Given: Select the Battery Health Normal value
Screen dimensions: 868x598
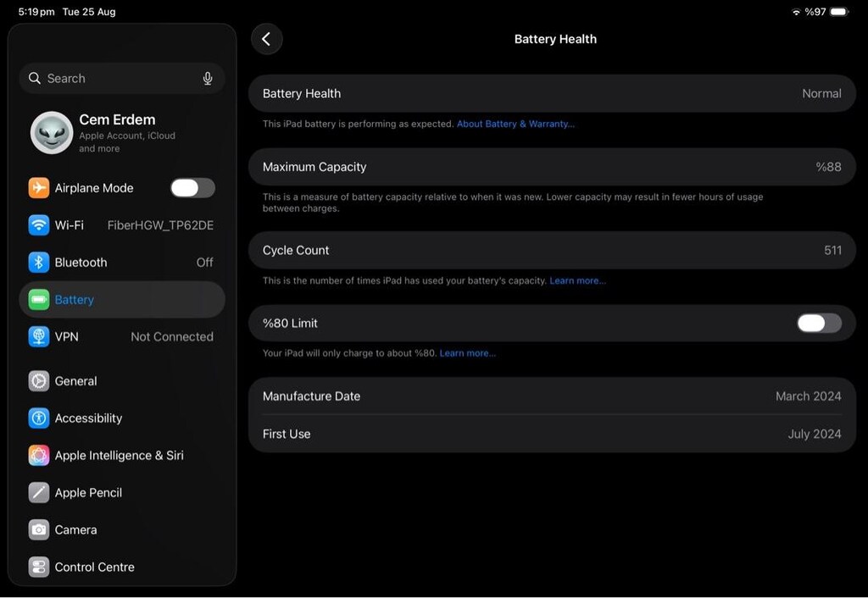Looking at the screenshot, I should (821, 93).
